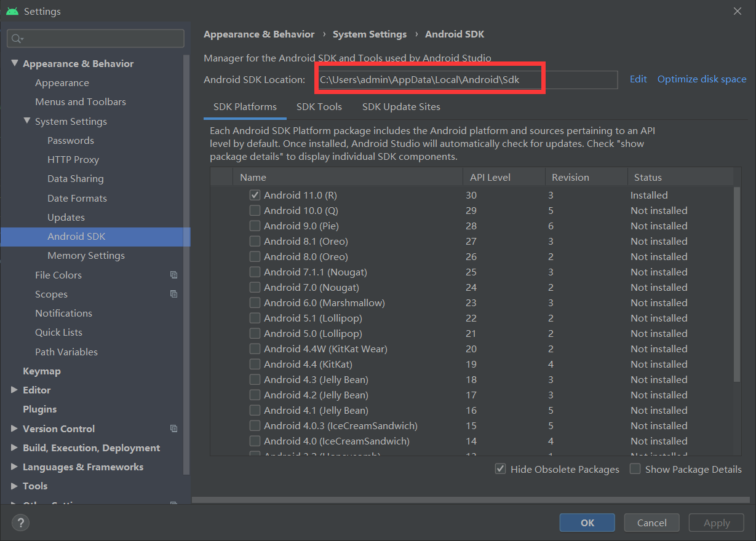Viewport: 756px width, 541px height.
Task: Click the Android Studio logo icon
Action: pos(12,11)
